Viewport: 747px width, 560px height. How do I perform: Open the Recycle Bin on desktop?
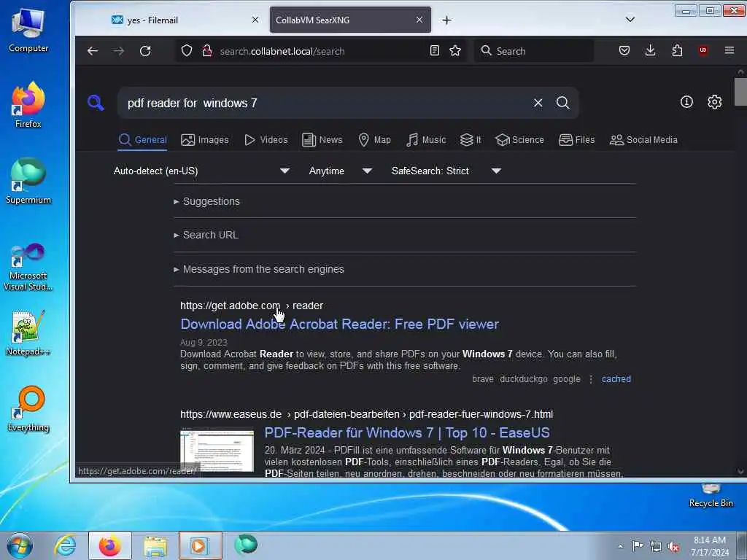[x=711, y=495]
